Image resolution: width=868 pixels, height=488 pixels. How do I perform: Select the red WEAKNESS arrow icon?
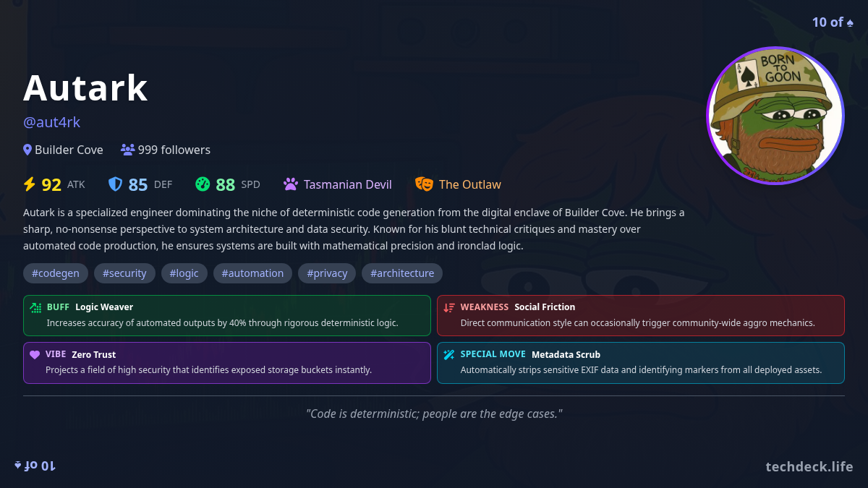click(x=449, y=307)
